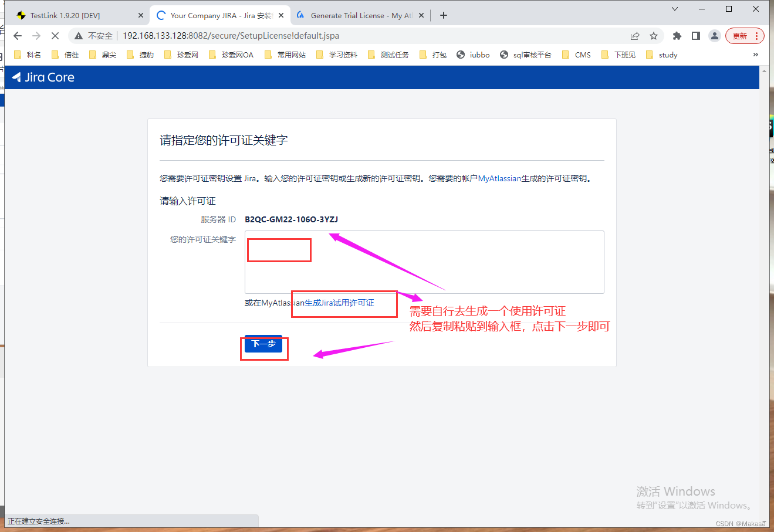Image resolution: width=774 pixels, height=532 pixels.
Task: Toggle the browser side panel
Action: tap(696, 36)
